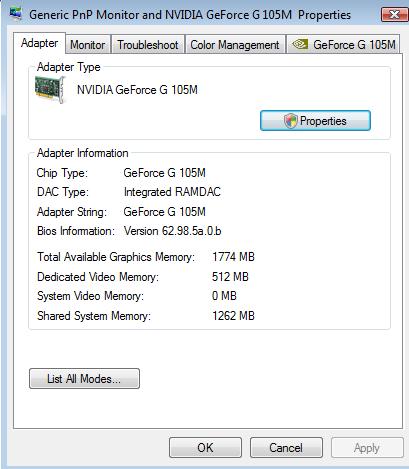Click the monitor icon in title bar

tap(16, 14)
